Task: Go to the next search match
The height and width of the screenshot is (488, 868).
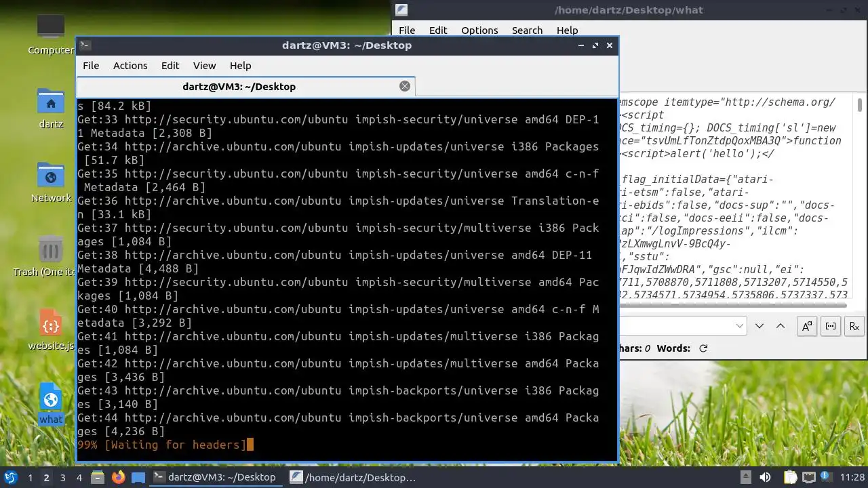Action: point(759,326)
